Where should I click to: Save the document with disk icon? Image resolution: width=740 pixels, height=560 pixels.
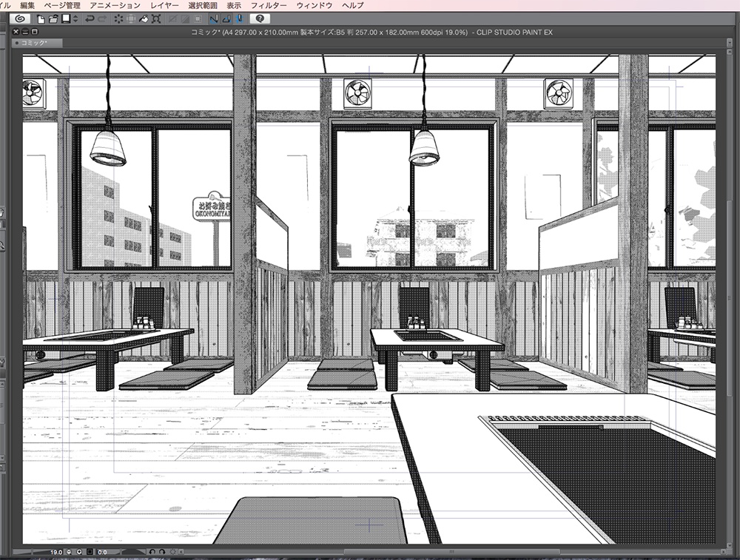[x=66, y=19]
